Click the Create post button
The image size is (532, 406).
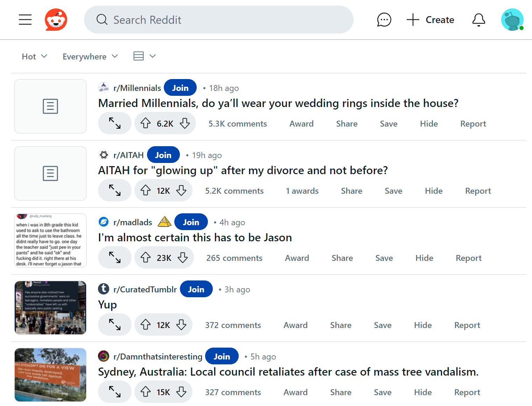(x=430, y=20)
